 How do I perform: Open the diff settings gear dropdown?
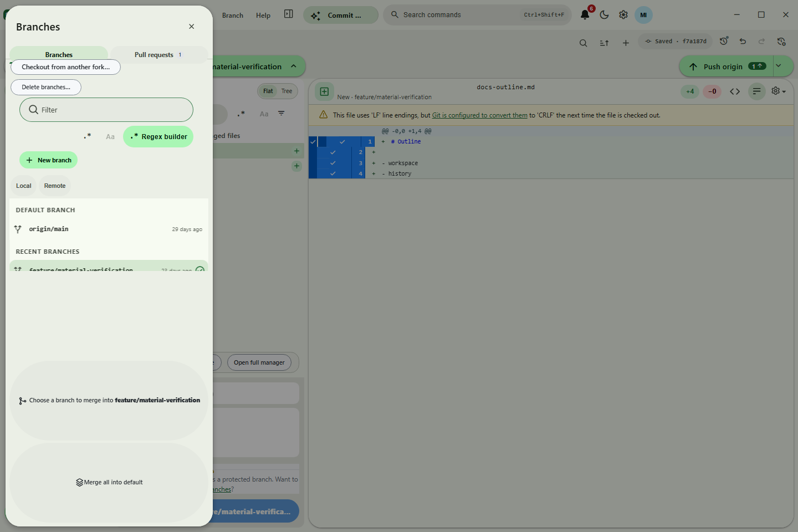[779, 91]
